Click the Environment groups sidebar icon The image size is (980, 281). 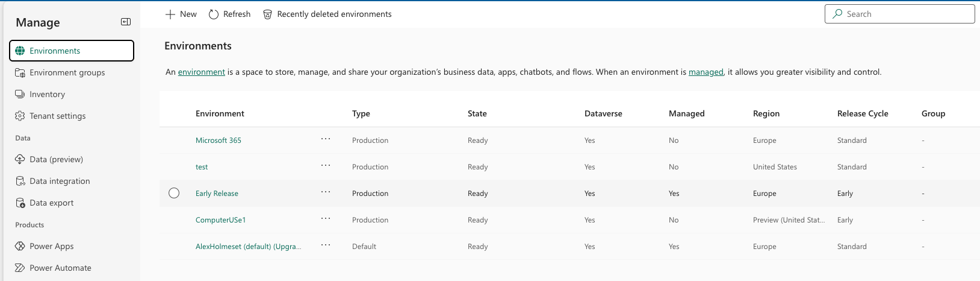(20, 72)
